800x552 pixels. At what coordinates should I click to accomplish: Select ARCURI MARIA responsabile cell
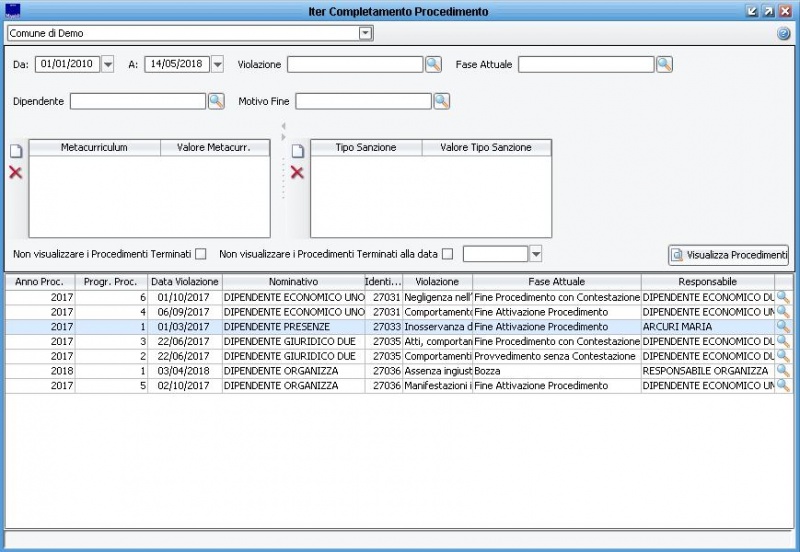708,327
